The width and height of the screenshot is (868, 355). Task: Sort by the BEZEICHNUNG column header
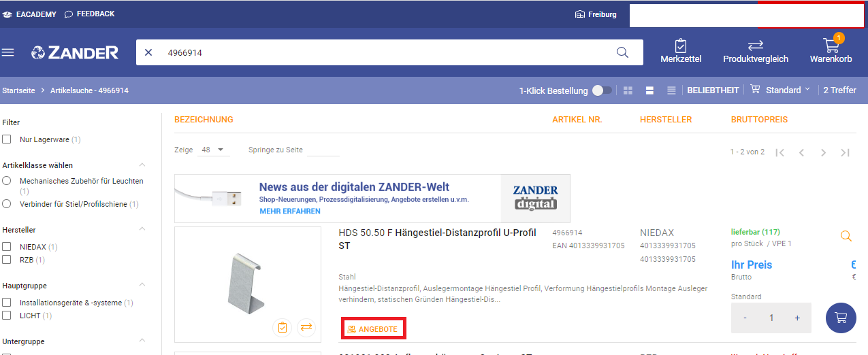[204, 120]
